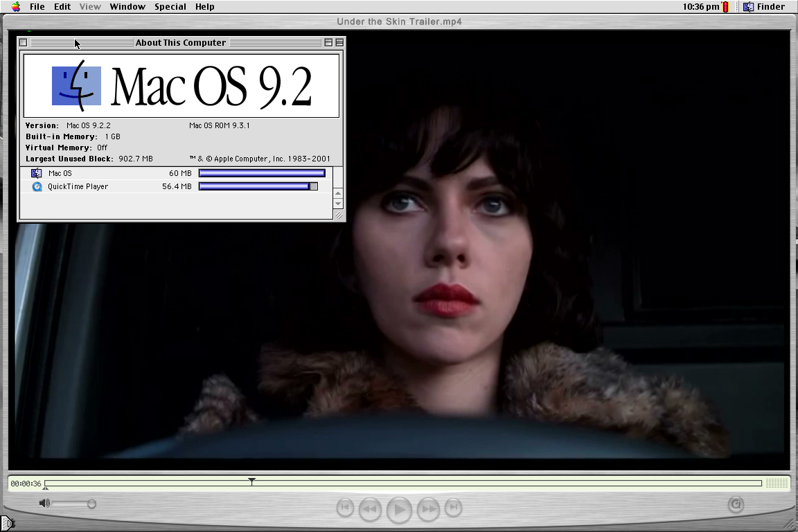This screenshot has height=532, width=798.
Task: Click the scroll down arrow in About window
Action: [x=338, y=204]
